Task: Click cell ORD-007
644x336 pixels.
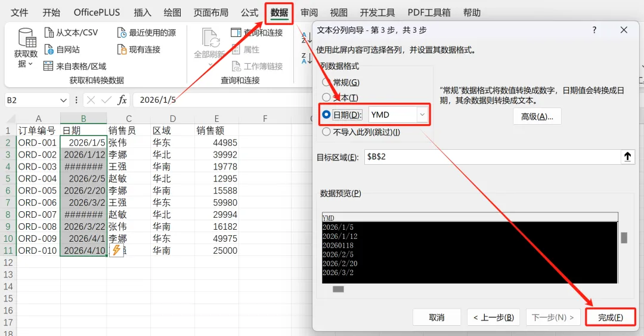Action: click(x=38, y=214)
